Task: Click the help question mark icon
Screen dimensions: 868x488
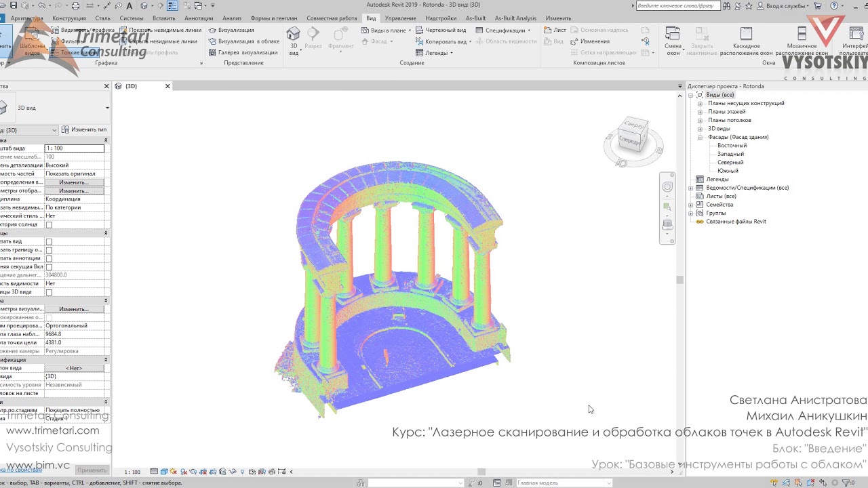Action: [x=834, y=6]
